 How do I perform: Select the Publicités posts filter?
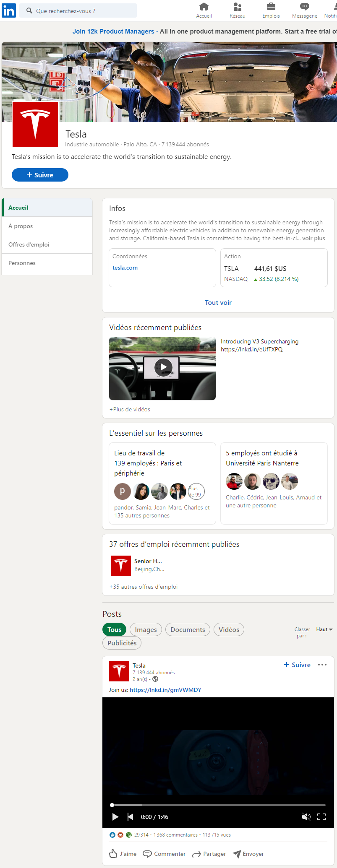[122, 643]
